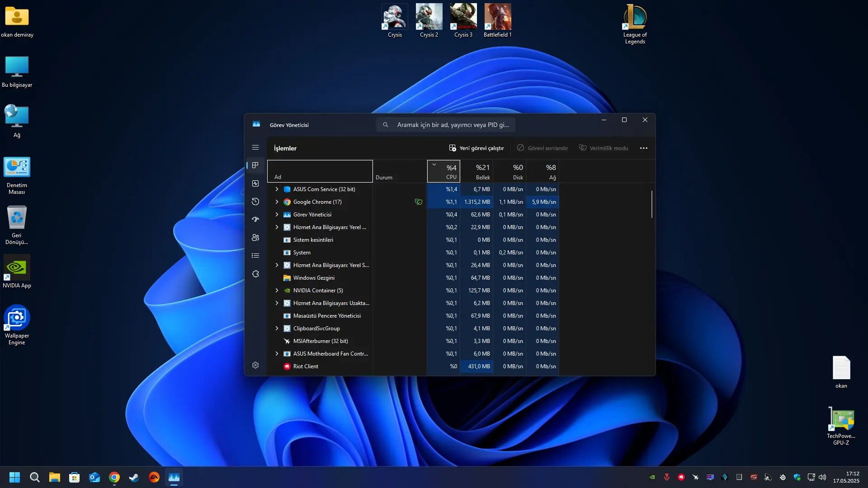This screenshot has height=488, width=868.
Task: Sort processes by Disk column
Action: coord(509,171)
